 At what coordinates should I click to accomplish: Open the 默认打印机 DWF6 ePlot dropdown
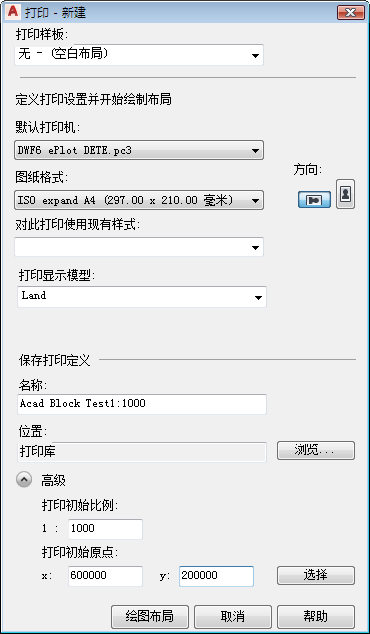click(139, 150)
